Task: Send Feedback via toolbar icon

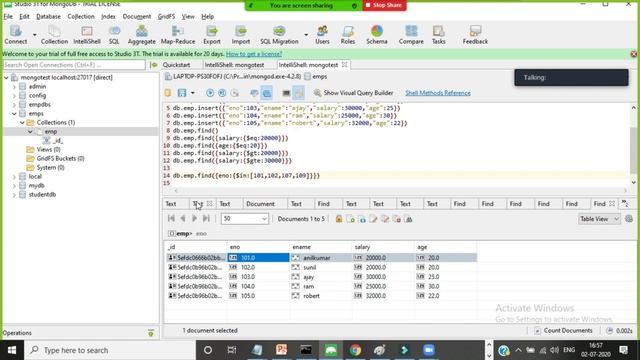Action: [x=475, y=34]
